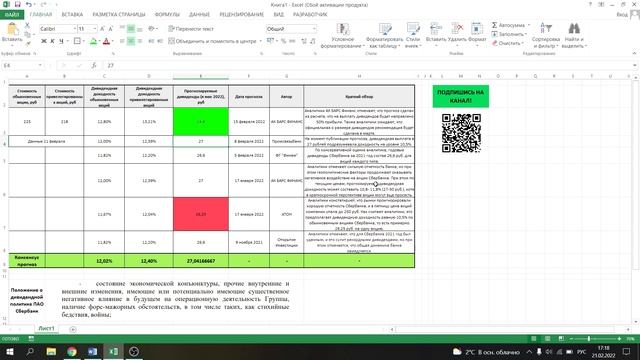Open Общий number format dropdown
640x360 pixels.
coord(314,29)
